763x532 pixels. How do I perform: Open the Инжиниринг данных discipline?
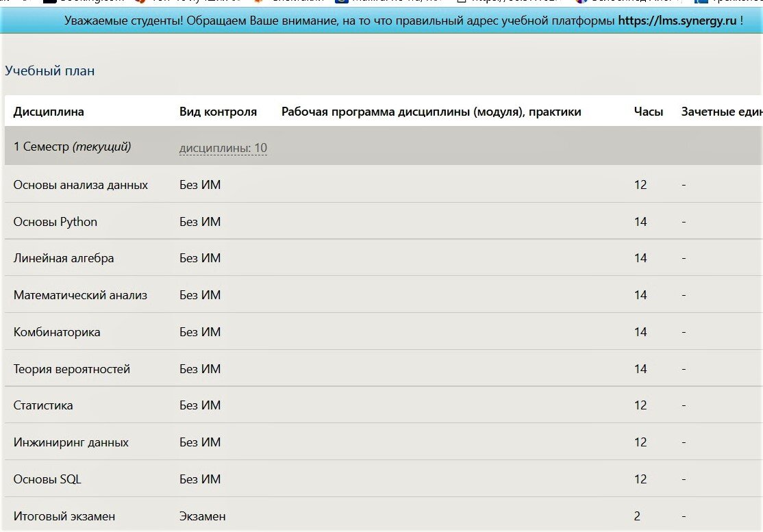71,442
